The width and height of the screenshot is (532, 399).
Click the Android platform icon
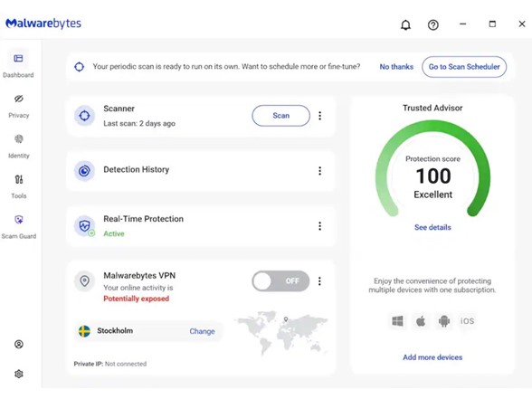[x=443, y=321]
